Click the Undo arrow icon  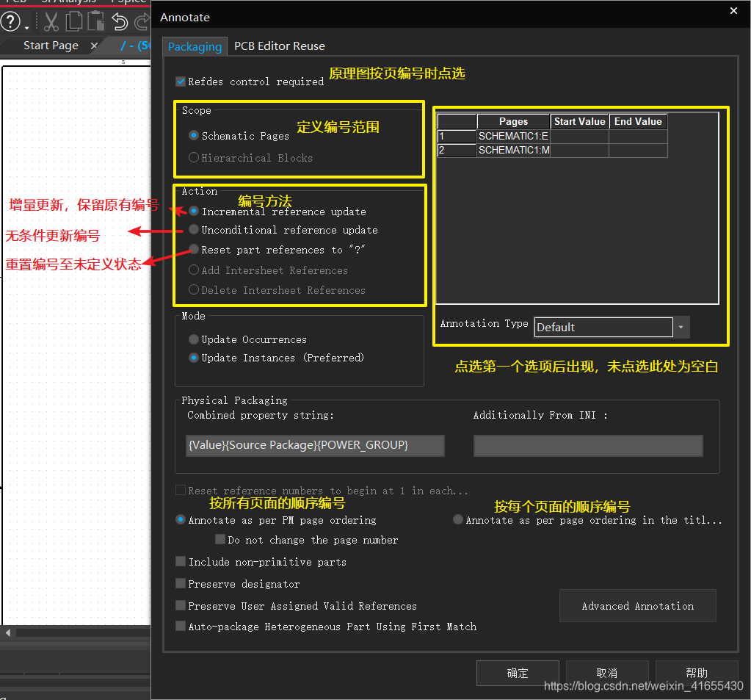[x=119, y=21]
